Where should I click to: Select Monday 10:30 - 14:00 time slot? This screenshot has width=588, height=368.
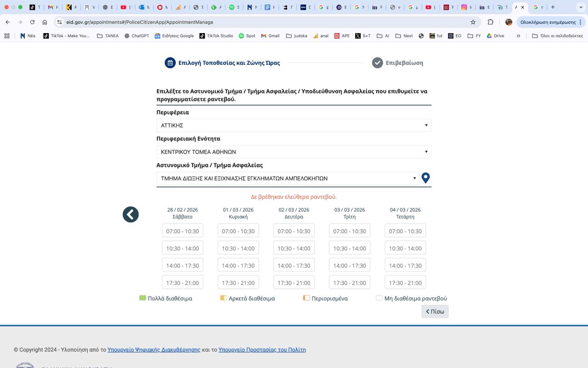point(294,248)
